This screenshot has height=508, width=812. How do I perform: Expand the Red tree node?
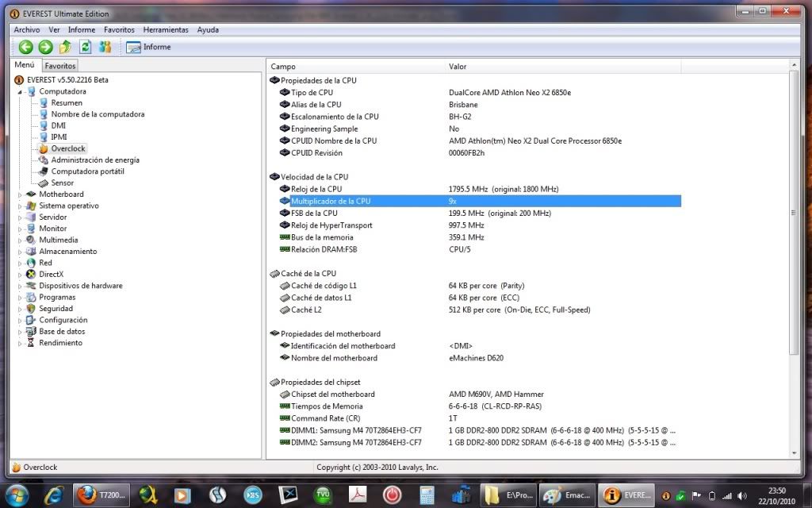click(20, 263)
